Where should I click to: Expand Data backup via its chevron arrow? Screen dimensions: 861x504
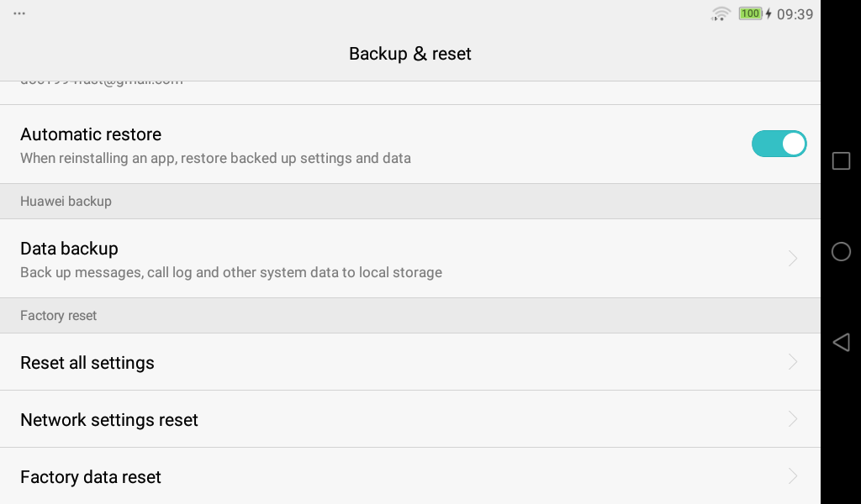click(793, 259)
